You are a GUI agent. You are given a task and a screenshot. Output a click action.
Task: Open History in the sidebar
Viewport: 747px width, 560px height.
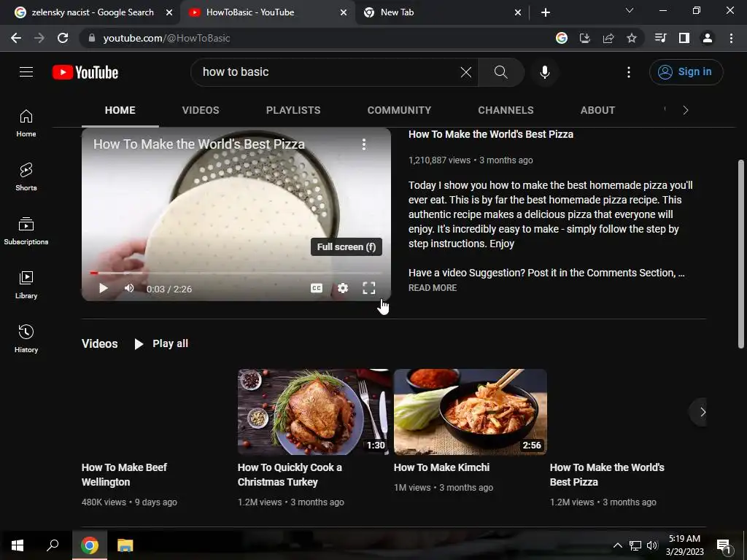pos(26,338)
